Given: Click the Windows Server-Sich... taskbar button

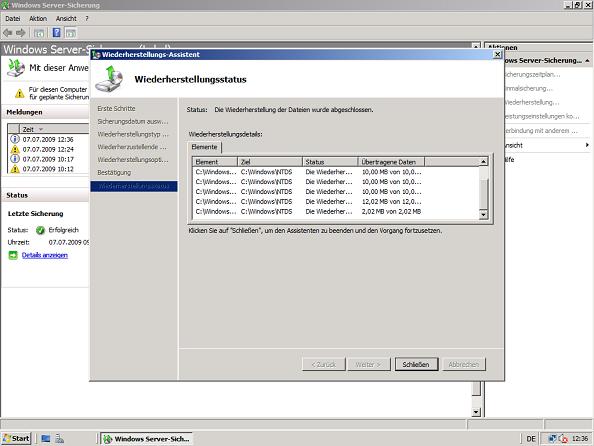Looking at the screenshot, I should pyautogui.click(x=146, y=439).
